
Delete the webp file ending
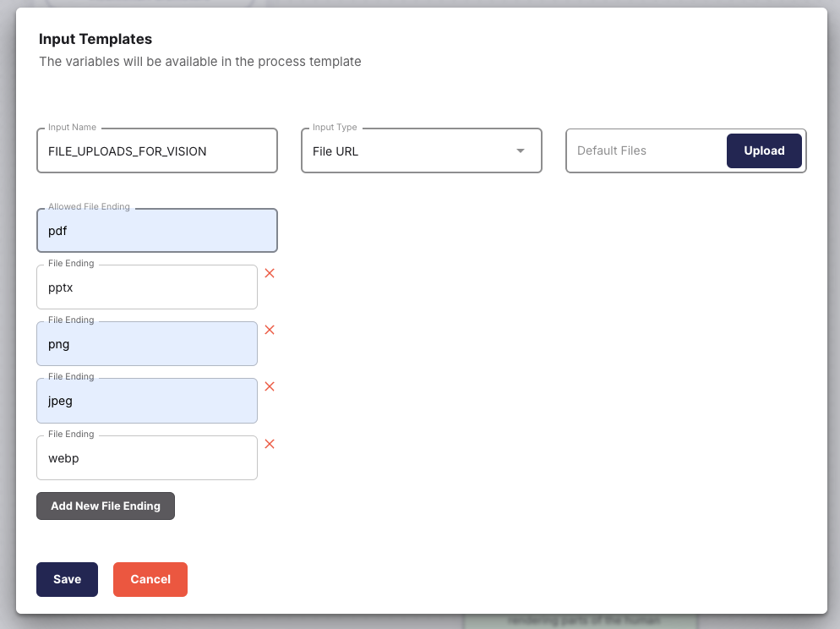[x=270, y=444]
